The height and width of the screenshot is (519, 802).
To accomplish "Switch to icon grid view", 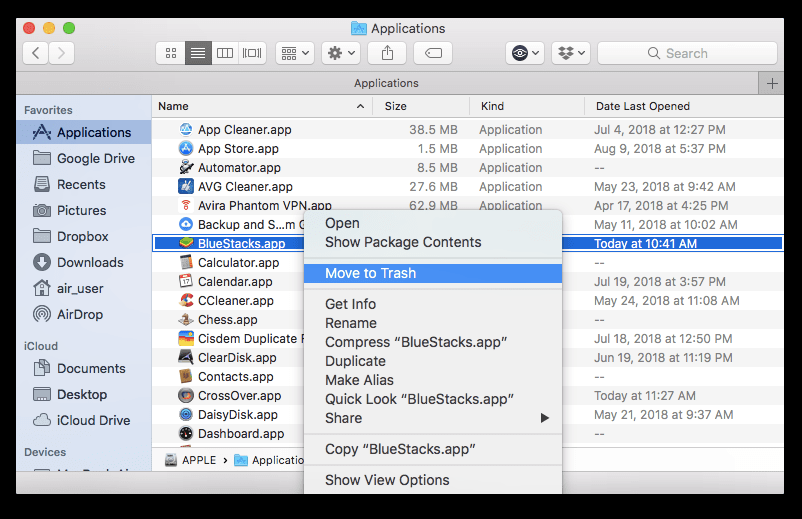I will point(171,53).
